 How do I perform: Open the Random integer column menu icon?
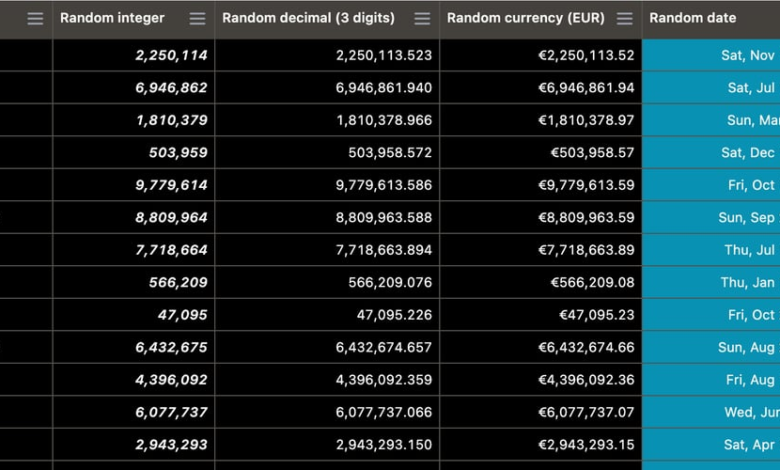(197, 19)
